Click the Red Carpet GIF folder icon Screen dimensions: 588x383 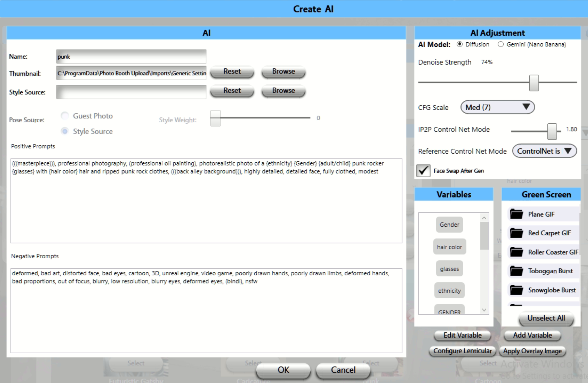(516, 233)
